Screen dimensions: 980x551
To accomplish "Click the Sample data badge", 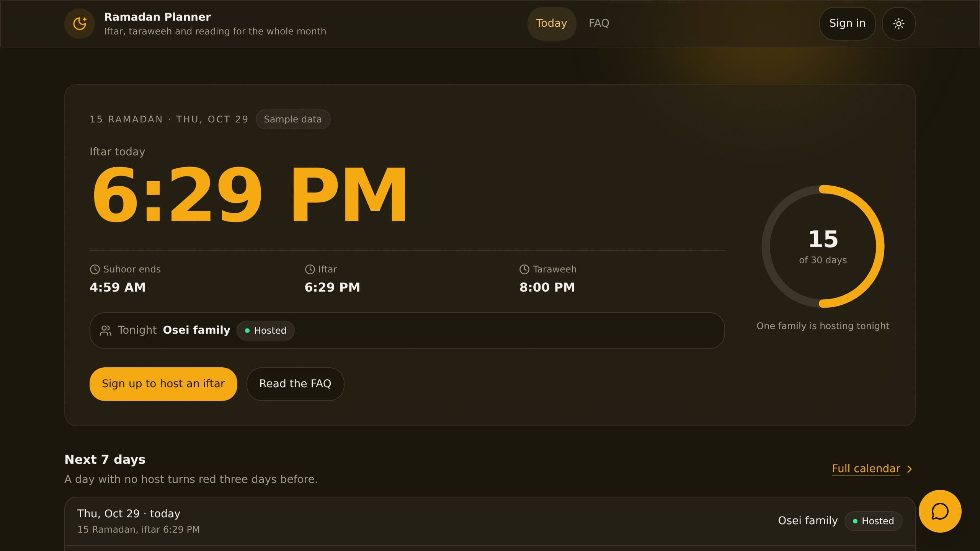I will click(x=293, y=119).
